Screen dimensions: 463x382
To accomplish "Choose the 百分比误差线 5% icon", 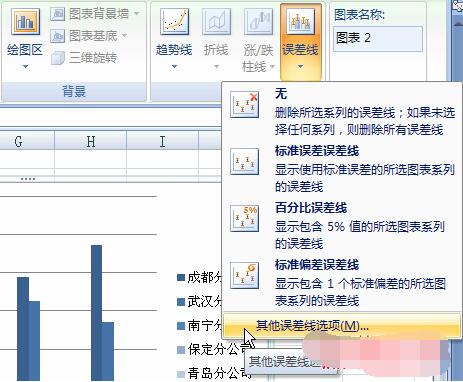I will click(244, 218).
